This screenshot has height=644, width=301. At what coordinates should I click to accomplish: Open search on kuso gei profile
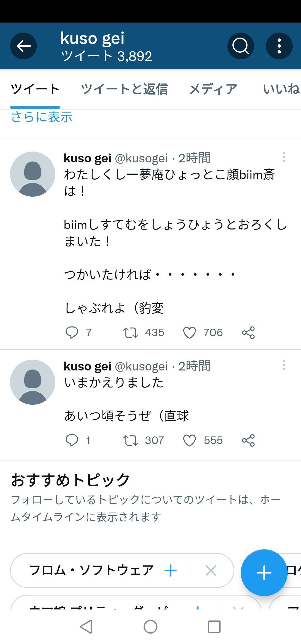click(241, 46)
